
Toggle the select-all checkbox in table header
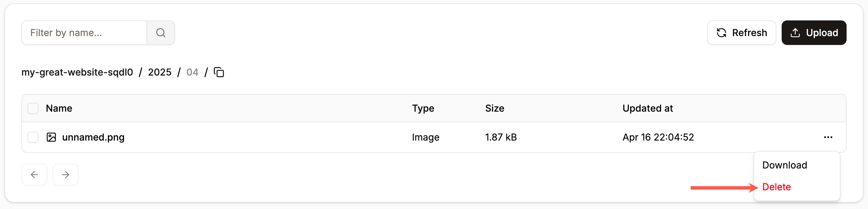tap(33, 108)
